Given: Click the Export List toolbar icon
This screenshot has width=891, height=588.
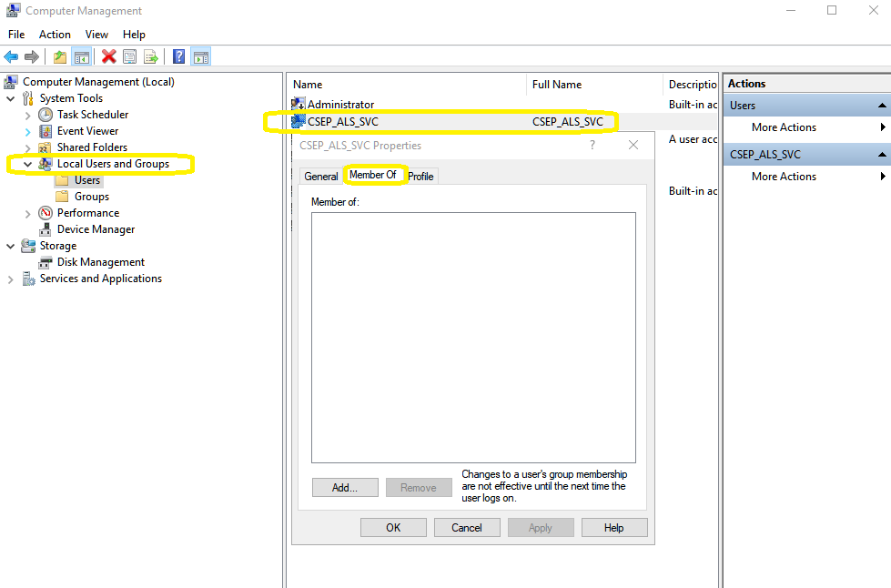Looking at the screenshot, I should 150,56.
